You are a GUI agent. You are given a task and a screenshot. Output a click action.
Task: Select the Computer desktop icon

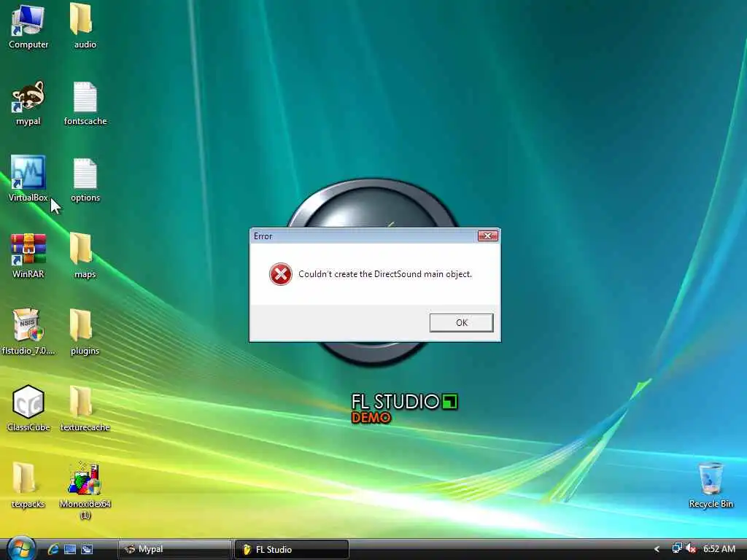tap(28, 26)
